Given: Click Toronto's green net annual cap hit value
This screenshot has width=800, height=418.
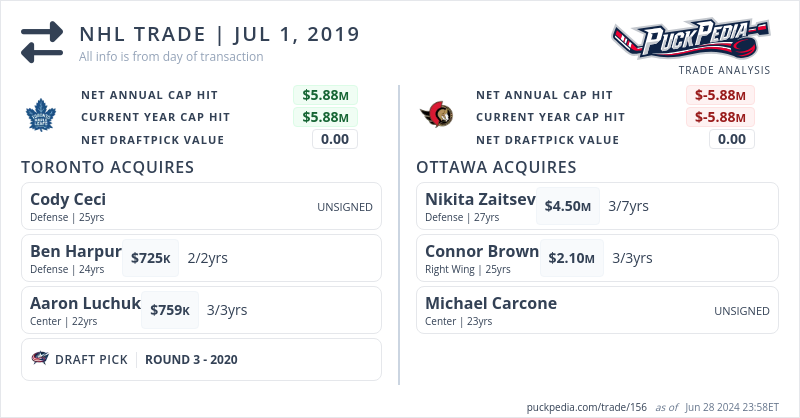Looking at the screenshot, I should (x=325, y=96).
